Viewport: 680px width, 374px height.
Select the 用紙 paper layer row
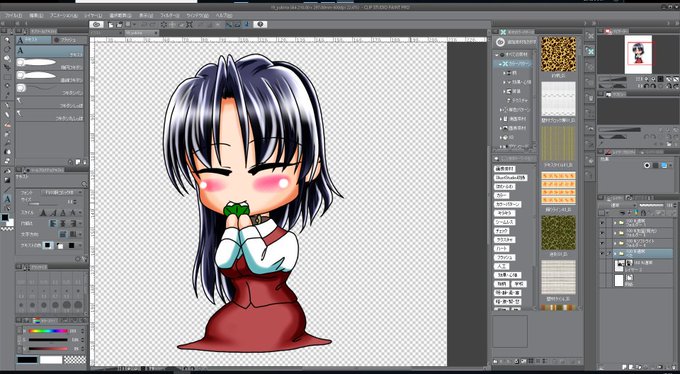pos(636,280)
